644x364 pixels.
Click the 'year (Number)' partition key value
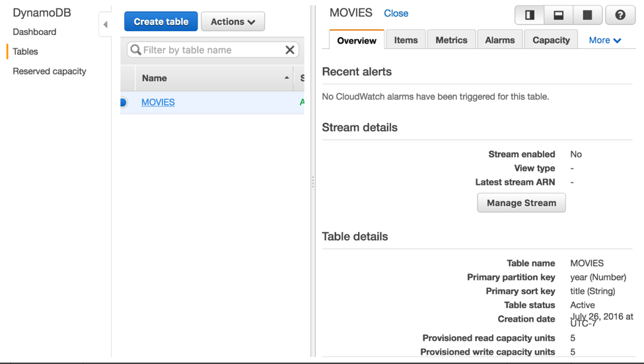pos(598,277)
